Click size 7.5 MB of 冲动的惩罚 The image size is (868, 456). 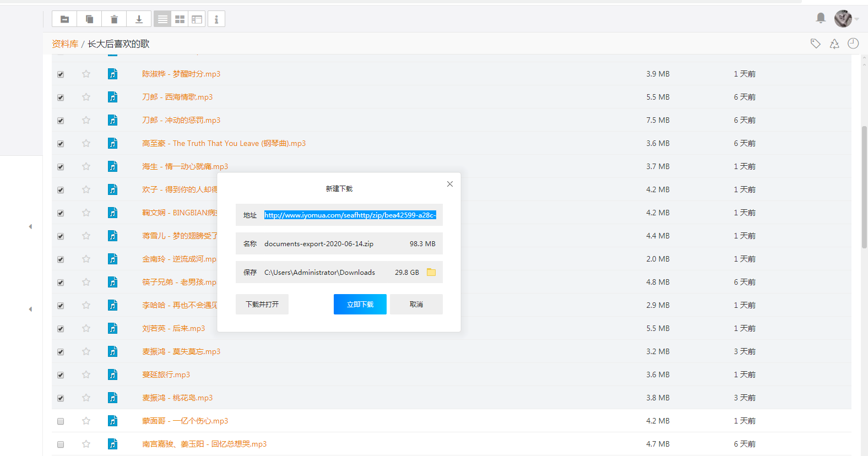[x=658, y=120]
